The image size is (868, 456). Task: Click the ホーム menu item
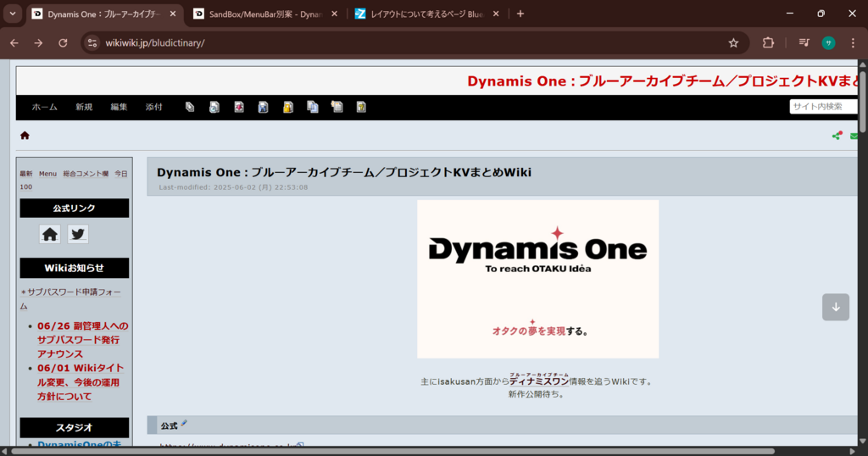44,107
